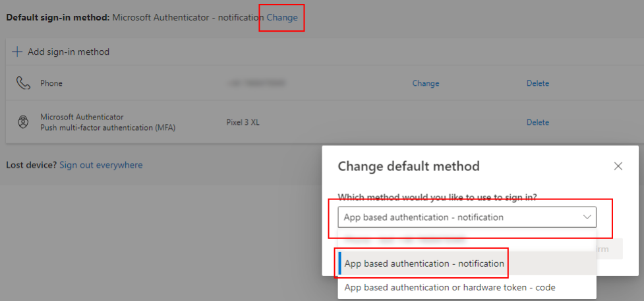Viewport: 644px width, 301px height.
Task: Click the plus icon for Add sign-in method
Action: [x=17, y=51]
